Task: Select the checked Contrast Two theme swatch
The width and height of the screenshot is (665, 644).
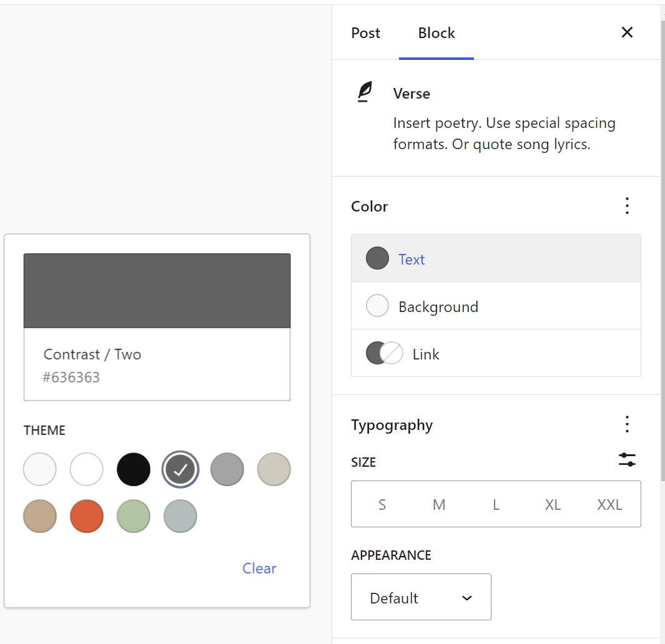Action: click(180, 469)
